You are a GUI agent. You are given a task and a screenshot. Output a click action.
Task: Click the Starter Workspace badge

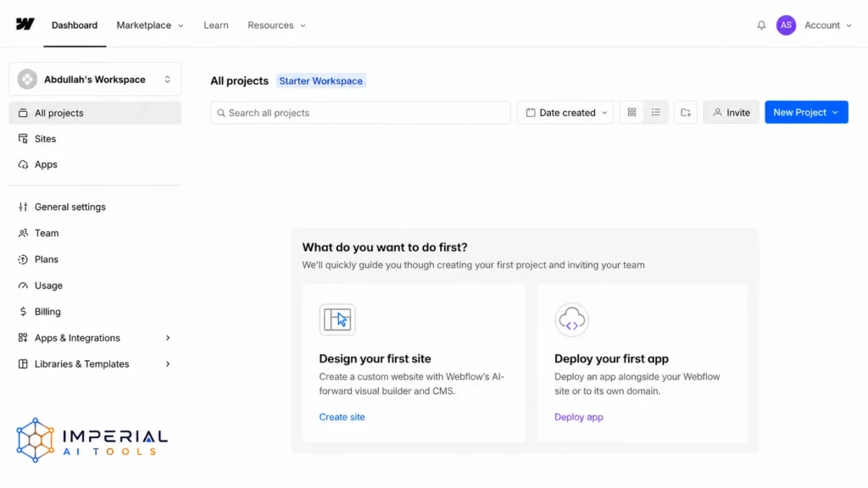[320, 80]
